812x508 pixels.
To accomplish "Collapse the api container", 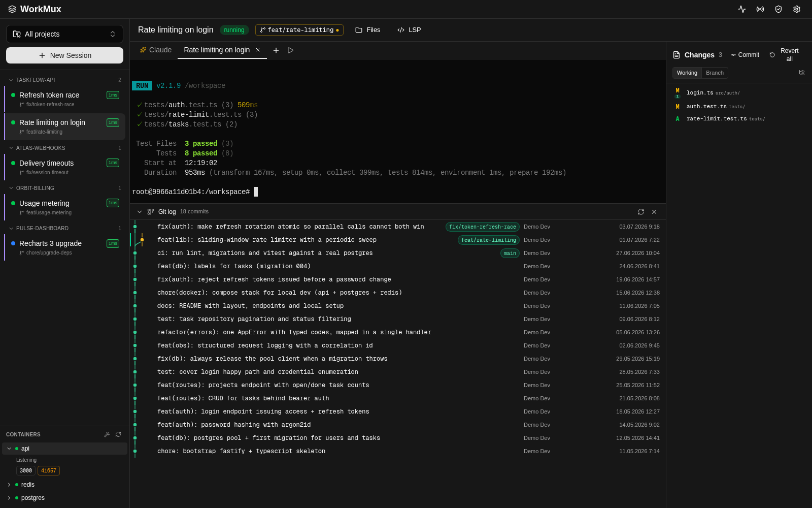I will tap(9, 449).
